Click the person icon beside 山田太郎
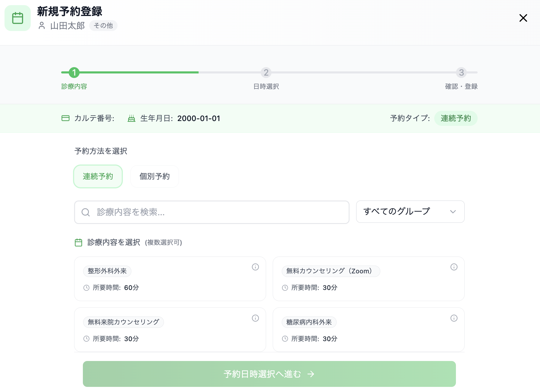Screen dimensions: 540x392 41,26
